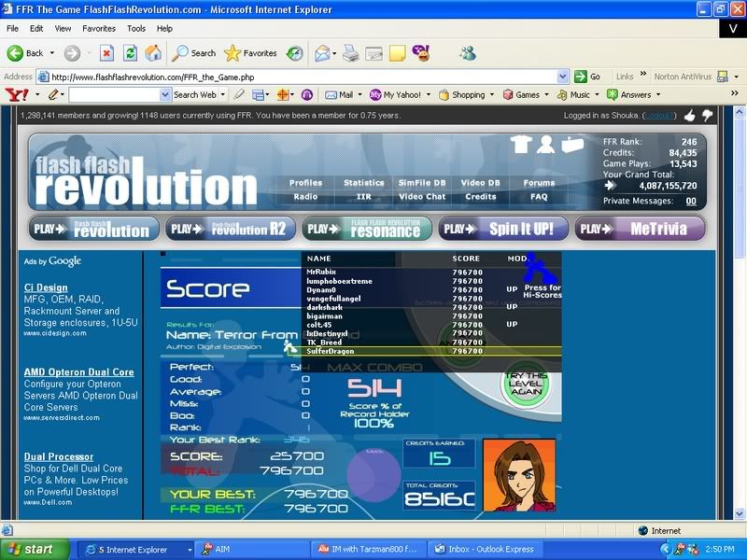Open the SimFile DB navigation link
The height and width of the screenshot is (560, 747).
coord(422,183)
